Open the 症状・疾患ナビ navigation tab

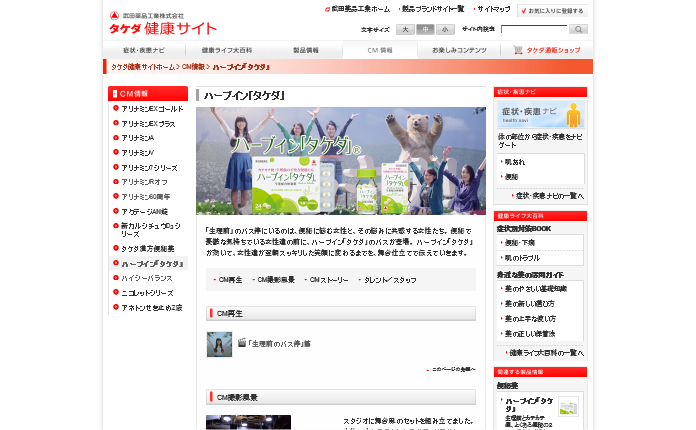click(x=144, y=50)
